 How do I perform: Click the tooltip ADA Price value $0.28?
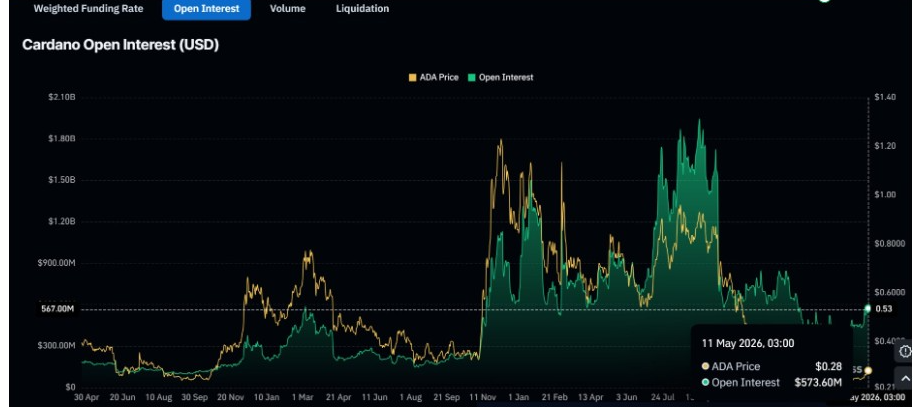tap(828, 367)
